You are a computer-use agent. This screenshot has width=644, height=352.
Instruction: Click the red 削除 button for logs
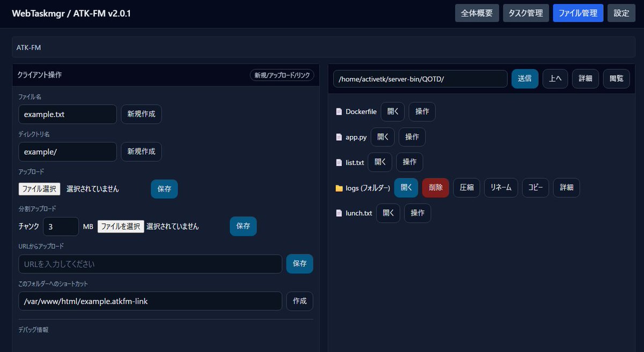(436, 188)
